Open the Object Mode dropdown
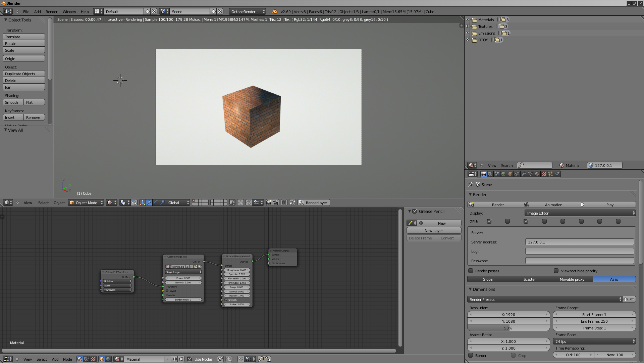This screenshot has width=644, height=363. [86, 202]
